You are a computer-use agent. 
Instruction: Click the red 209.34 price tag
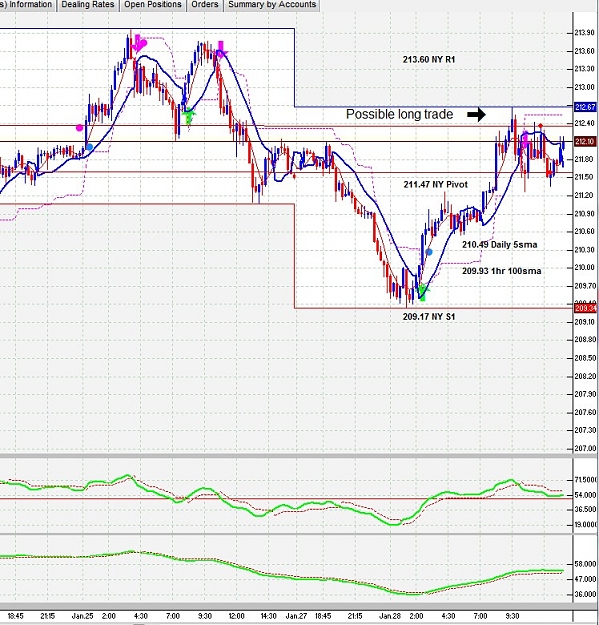pyautogui.click(x=585, y=308)
